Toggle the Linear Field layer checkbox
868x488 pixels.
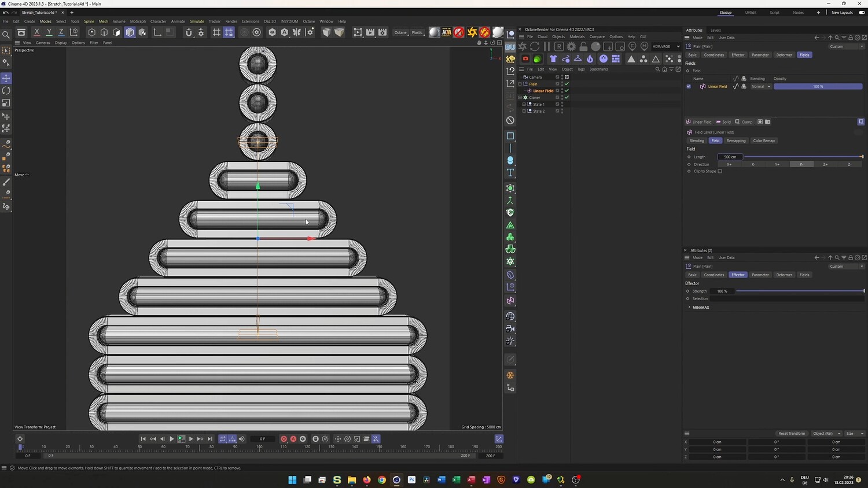689,87
